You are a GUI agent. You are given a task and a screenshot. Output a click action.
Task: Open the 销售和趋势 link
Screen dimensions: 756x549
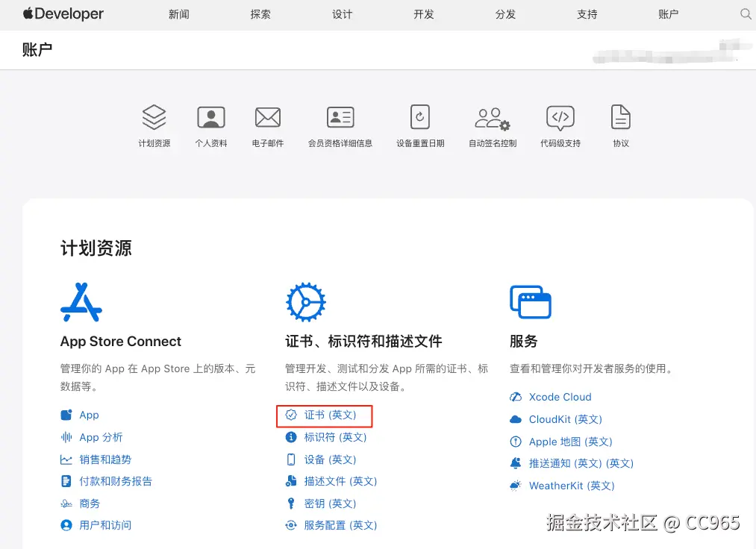click(105, 459)
